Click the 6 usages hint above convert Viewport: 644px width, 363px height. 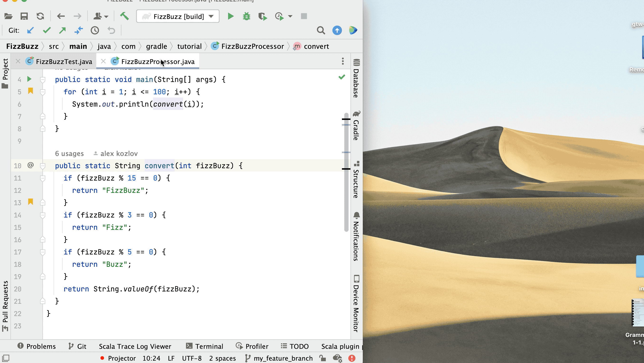click(x=69, y=153)
